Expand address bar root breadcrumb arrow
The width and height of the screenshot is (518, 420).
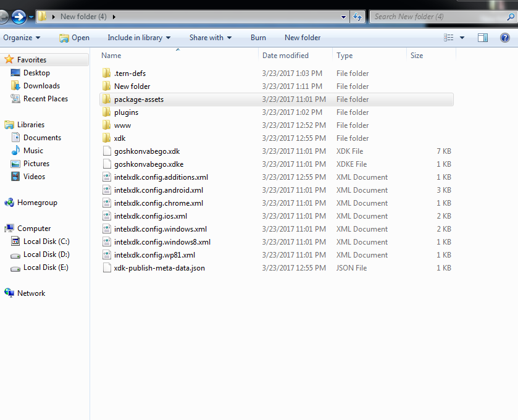point(54,17)
